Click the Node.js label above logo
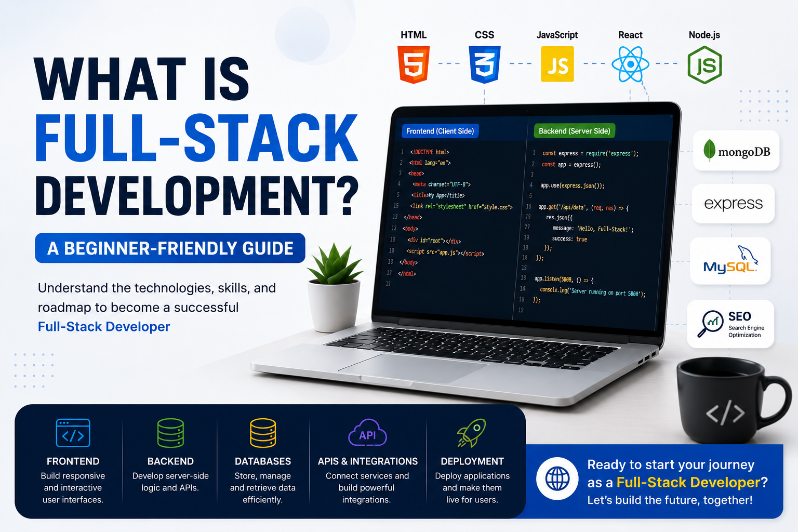798x532 pixels. (704, 35)
